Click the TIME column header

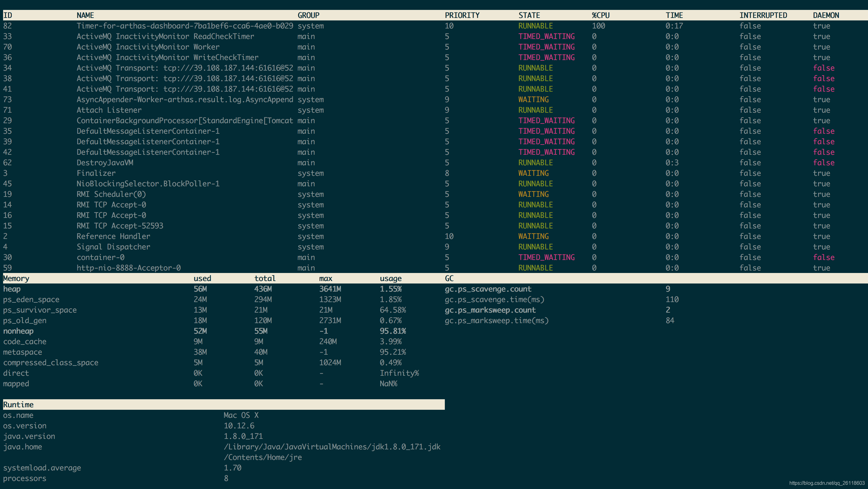674,15
